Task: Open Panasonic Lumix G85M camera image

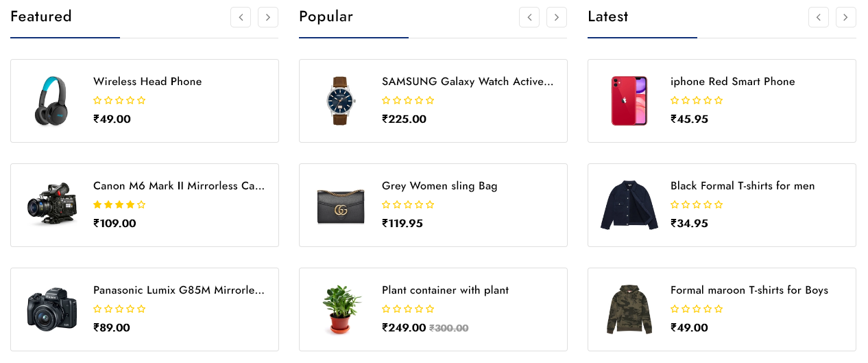Action: click(52, 309)
